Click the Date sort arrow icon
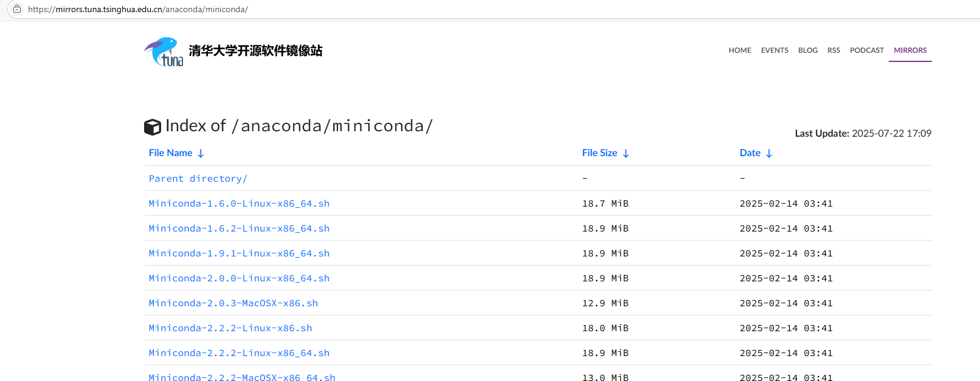 pos(769,153)
